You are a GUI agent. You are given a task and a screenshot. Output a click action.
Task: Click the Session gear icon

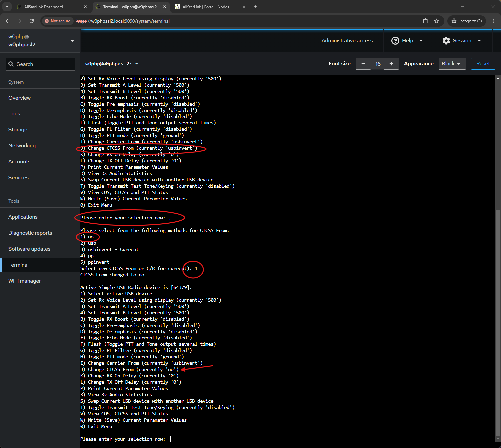[x=446, y=41]
